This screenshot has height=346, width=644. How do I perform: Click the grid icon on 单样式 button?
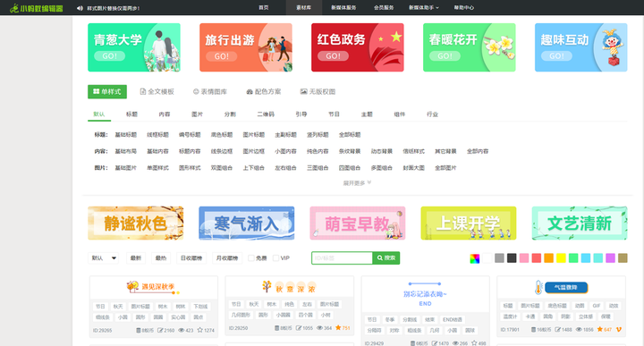96,91
